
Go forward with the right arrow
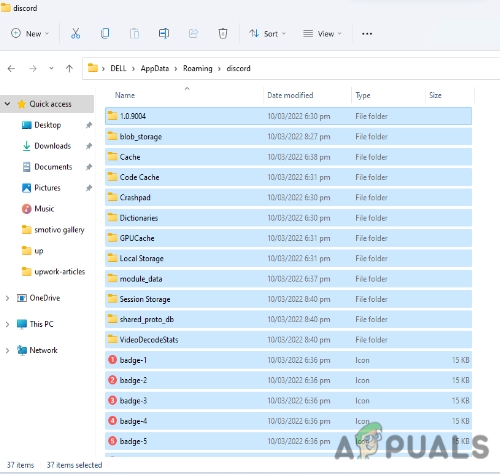click(33, 69)
